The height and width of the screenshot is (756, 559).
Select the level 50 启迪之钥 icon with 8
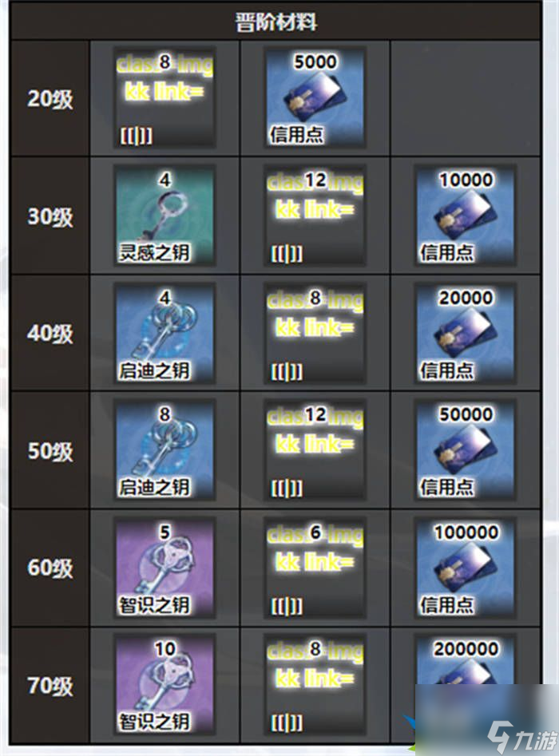tap(165, 450)
